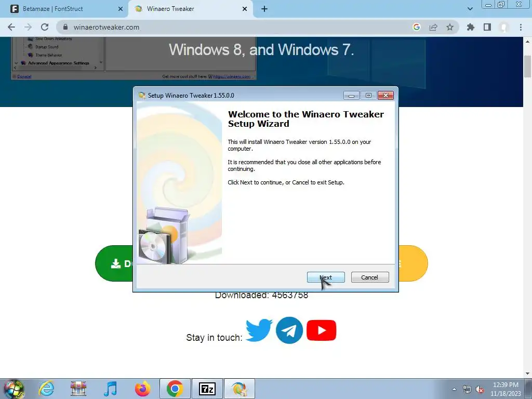Restore down the Chrome window
The height and width of the screenshot is (399, 532).
pyautogui.click(x=501, y=4)
